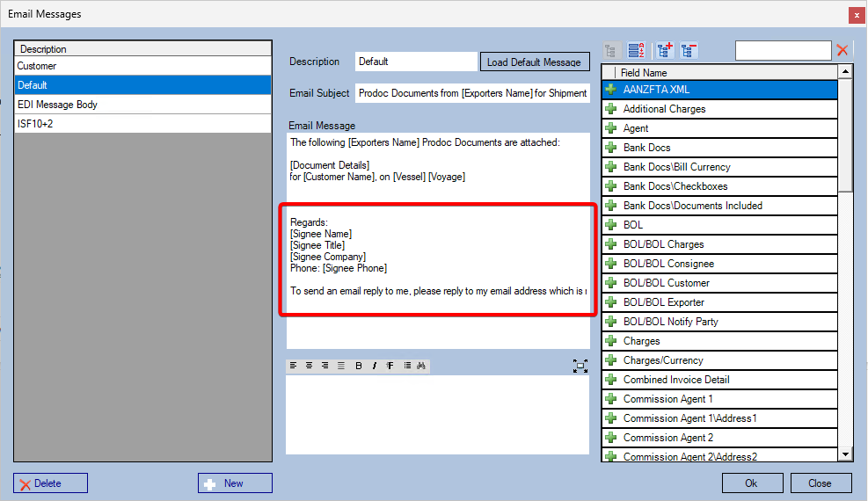Open the font settings tool
Screen dimensions: 868x501
pos(390,366)
